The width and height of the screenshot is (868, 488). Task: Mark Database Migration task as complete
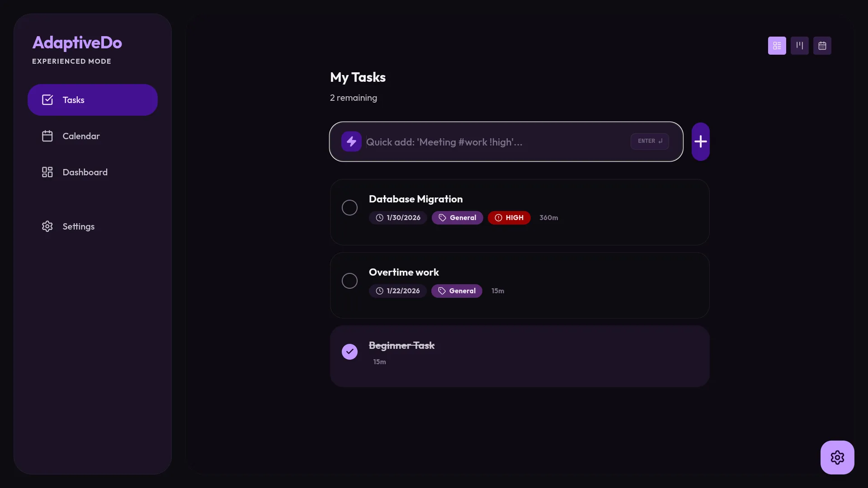[x=349, y=208]
